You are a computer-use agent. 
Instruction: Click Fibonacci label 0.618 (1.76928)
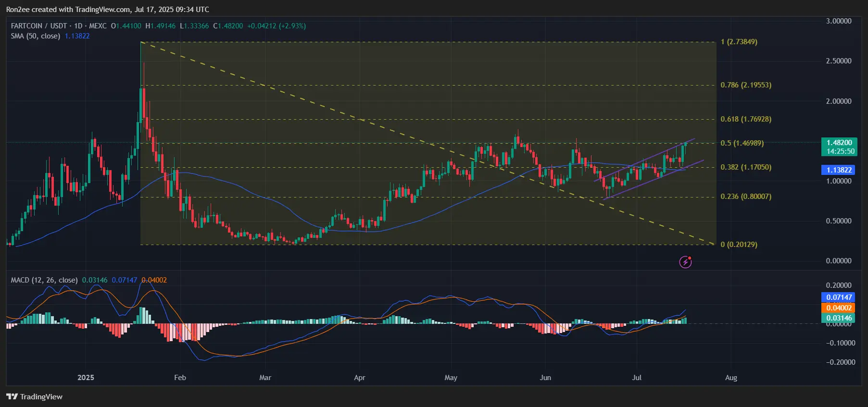tap(746, 119)
